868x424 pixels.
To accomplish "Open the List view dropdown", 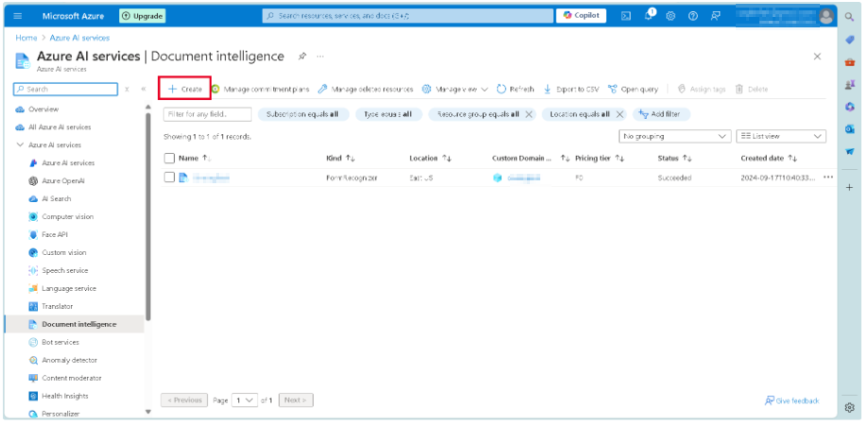I will coord(781,136).
